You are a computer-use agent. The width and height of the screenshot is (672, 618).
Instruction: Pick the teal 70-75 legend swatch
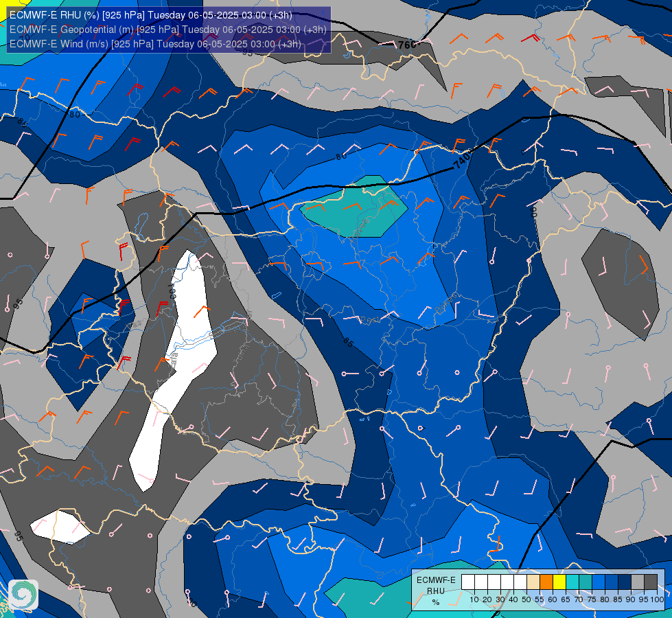click(x=586, y=582)
